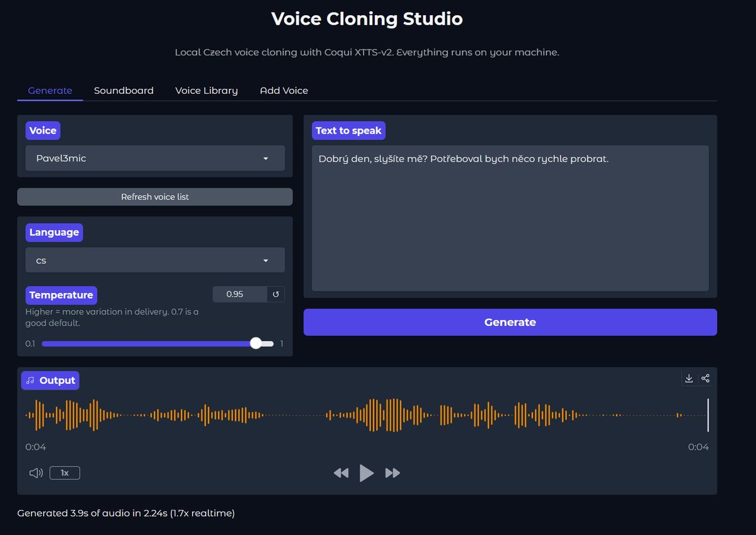Click Refresh voice list button
Viewport: 756px width, 535px height.
point(155,197)
